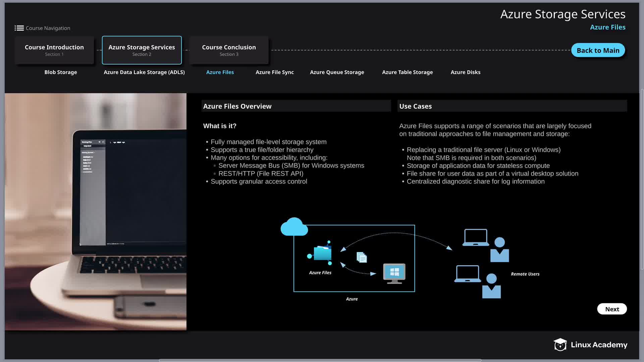Image resolution: width=644 pixels, height=362 pixels.
Task: Go to Course Conclusion section
Action: pyautogui.click(x=229, y=50)
